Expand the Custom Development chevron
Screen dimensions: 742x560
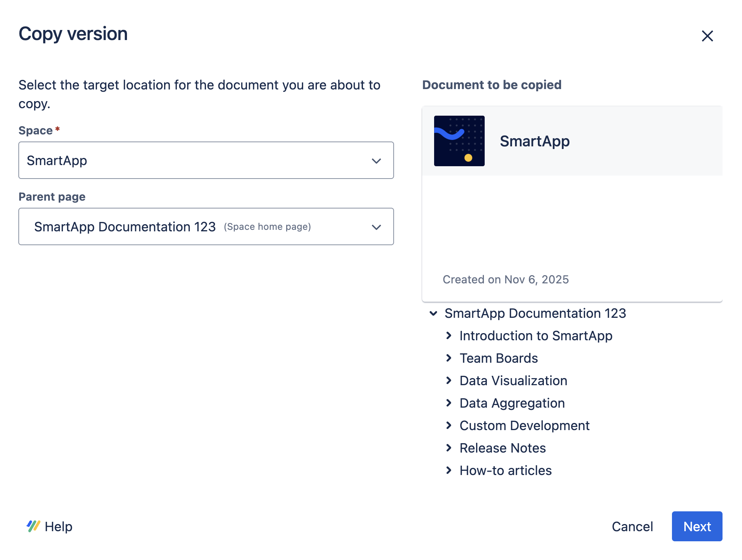[449, 426]
